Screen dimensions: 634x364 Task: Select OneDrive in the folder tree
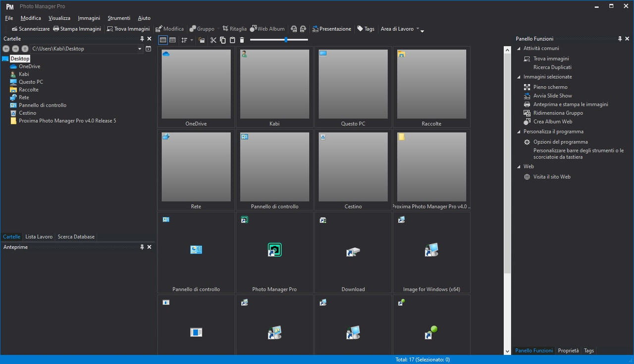(29, 66)
